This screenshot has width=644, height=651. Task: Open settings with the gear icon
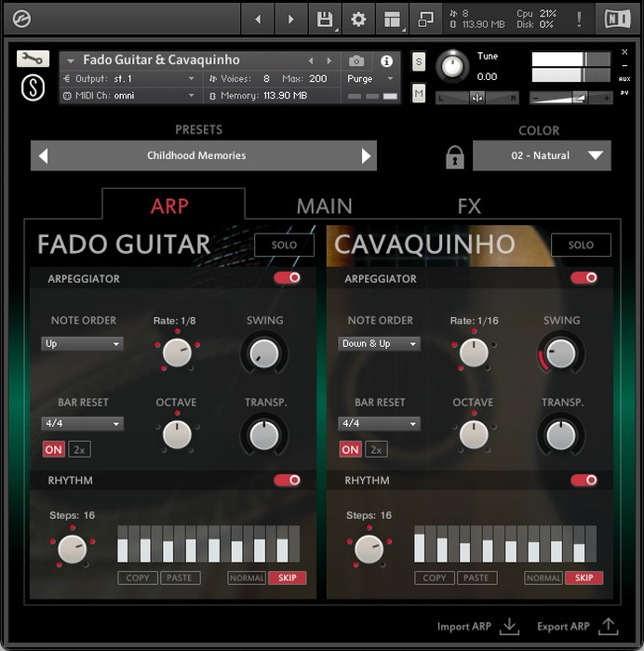[x=358, y=20]
